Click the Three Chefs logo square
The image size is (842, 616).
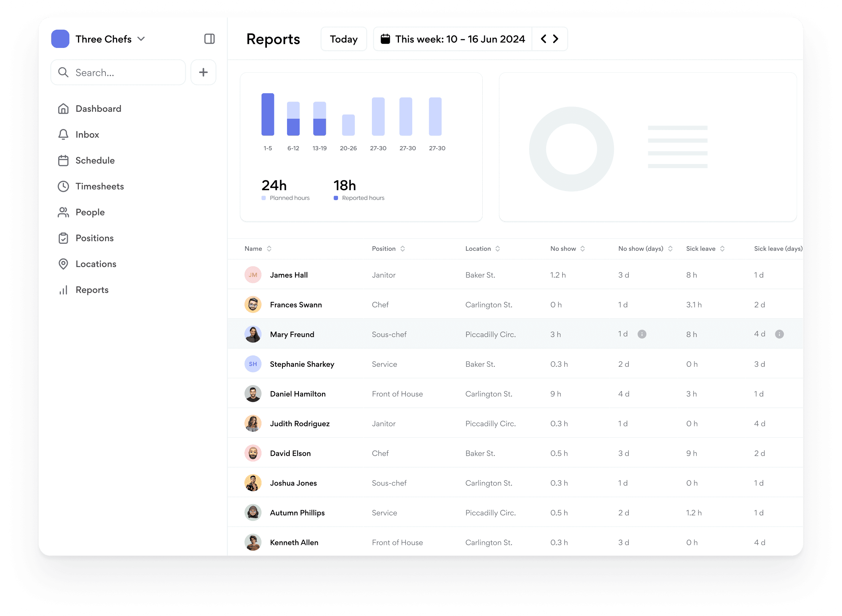coord(60,39)
